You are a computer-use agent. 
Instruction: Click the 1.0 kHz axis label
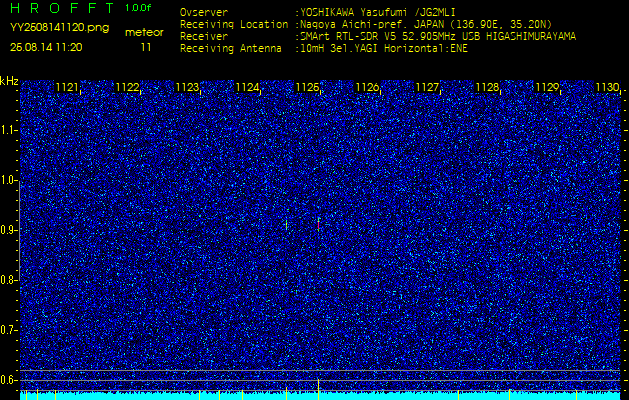click(8, 180)
